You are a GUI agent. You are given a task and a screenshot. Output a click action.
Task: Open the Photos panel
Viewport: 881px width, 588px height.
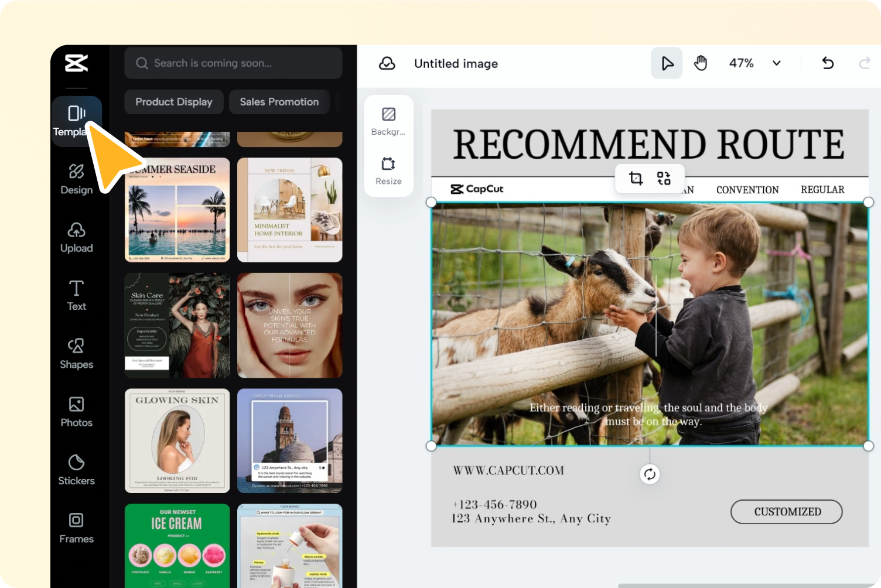click(77, 411)
